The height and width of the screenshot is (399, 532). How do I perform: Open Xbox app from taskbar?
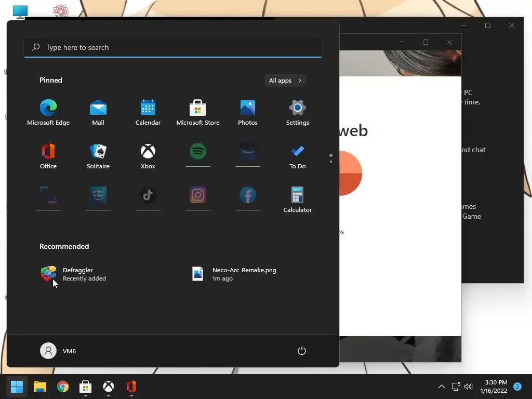(109, 387)
